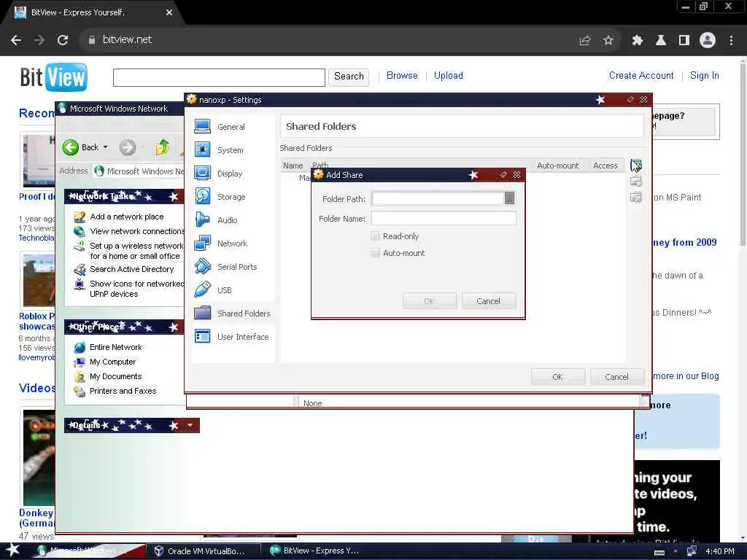This screenshot has width=747, height=560.
Task: Click the Access column header
Action: (x=605, y=166)
